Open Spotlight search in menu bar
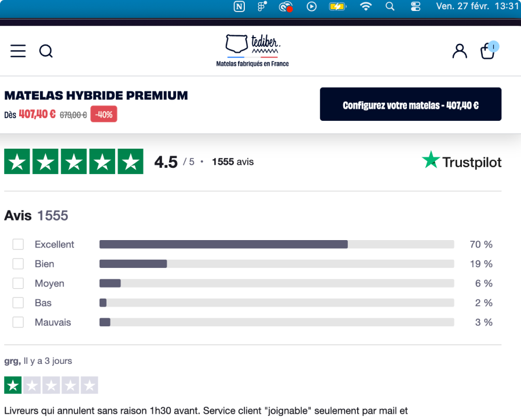Viewport: 521px width, 420px height. pos(390,6)
